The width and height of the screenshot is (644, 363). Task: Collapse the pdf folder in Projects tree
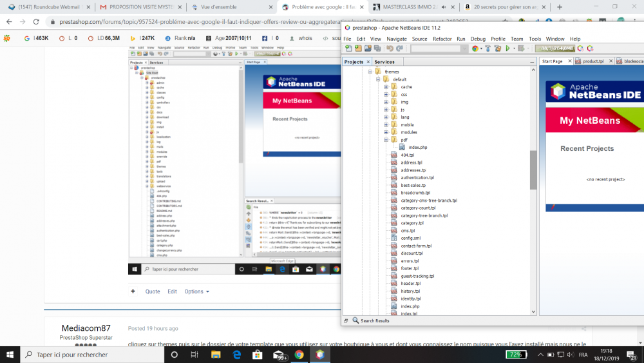(x=386, y=140)
